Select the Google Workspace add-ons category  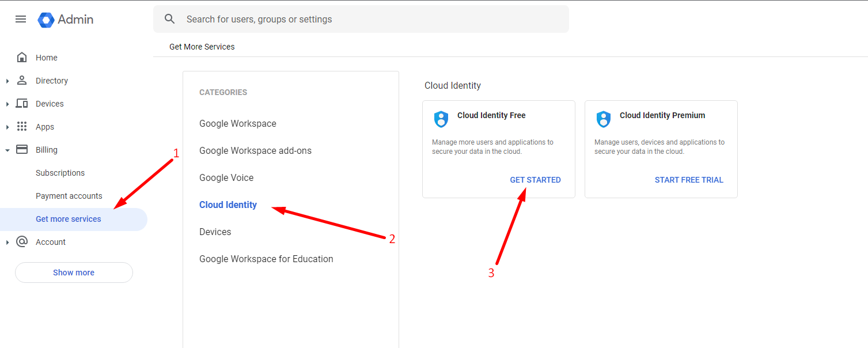[x=255, y=150]
